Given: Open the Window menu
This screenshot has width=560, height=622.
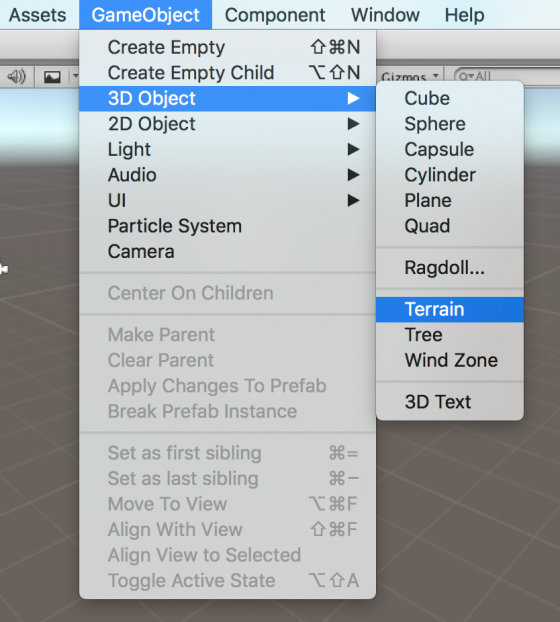Looking at the screenshot, I should (385, 15).
